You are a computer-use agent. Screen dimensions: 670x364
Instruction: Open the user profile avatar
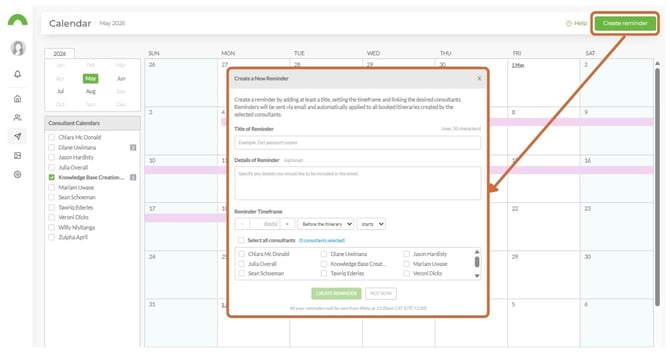(x=18, y=48)
